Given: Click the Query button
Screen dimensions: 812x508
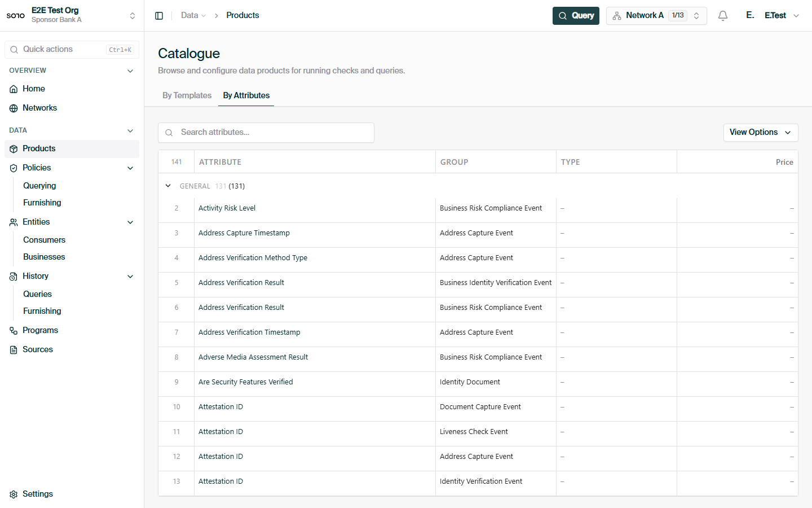Looking at the screenshot, I should click(x=576, y=16).
